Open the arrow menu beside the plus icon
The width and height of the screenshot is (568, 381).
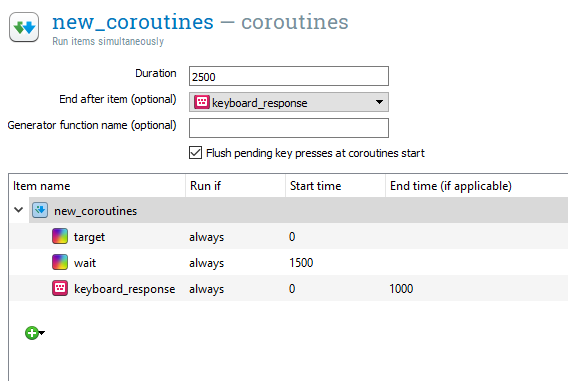[42, 332]
